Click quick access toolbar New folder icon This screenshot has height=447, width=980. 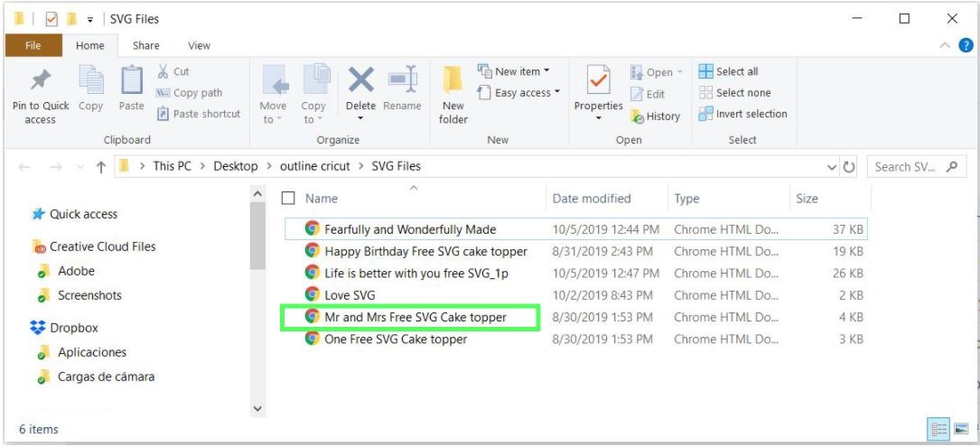point(72,19)
